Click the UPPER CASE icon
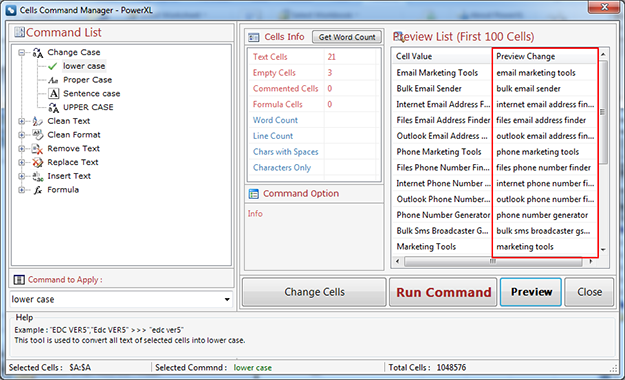 53,108
